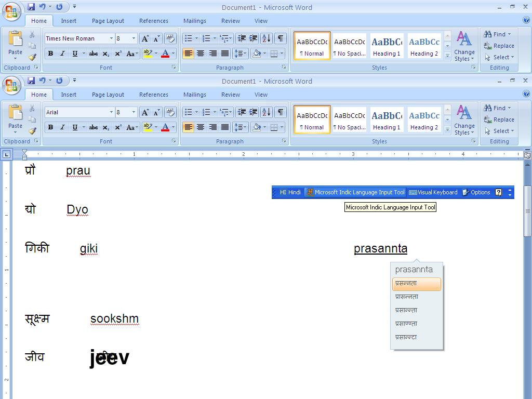
Task: Open Mailings tab above Times New Roman ribbon
Action: (195, 21)
